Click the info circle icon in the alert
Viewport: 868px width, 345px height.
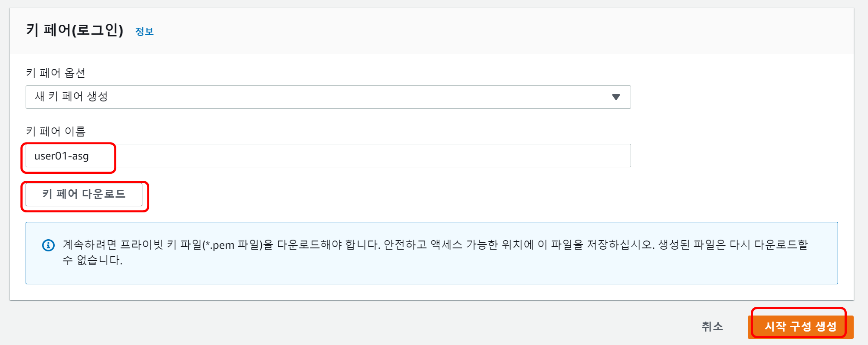pos(48,245)
